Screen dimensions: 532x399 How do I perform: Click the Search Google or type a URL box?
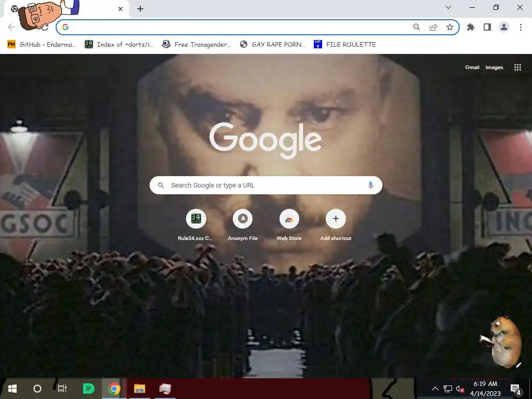coord(265,185)
